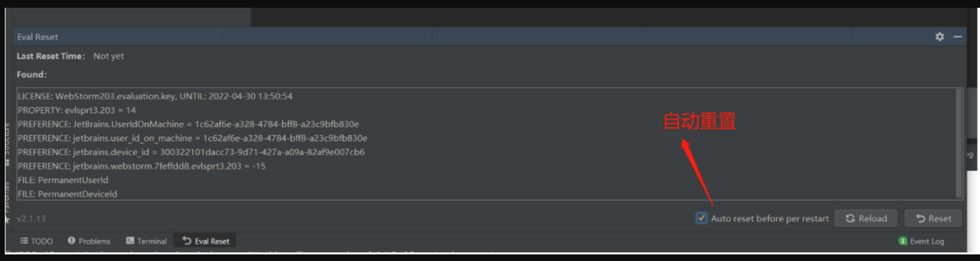Screen dimensions: 980x261
Task: Open the Structure side panel
Action: (x=7, y=139)
